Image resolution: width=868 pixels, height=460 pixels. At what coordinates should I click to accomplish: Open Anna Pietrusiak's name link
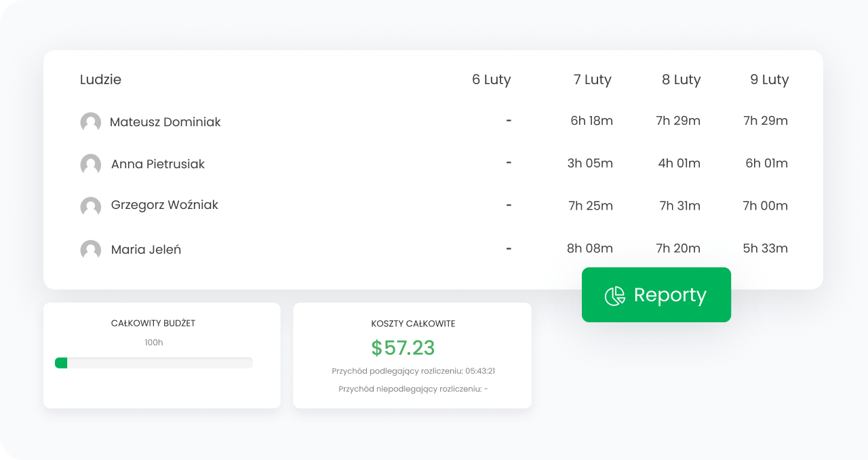point(158,164)
